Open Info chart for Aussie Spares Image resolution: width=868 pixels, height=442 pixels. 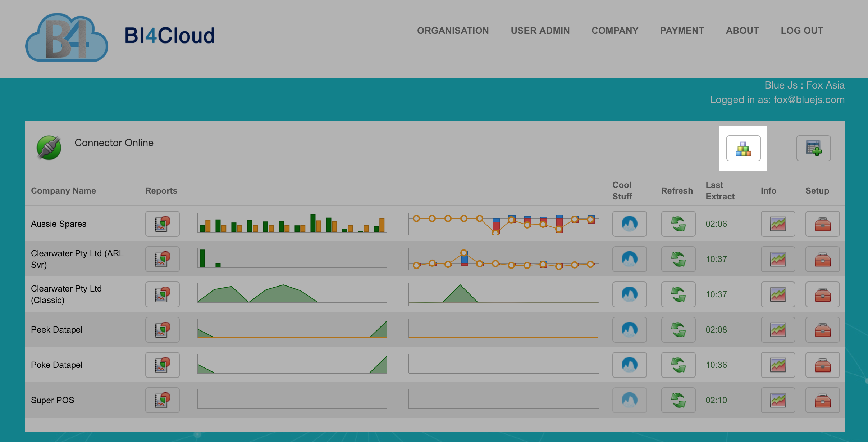coord(778,224)
